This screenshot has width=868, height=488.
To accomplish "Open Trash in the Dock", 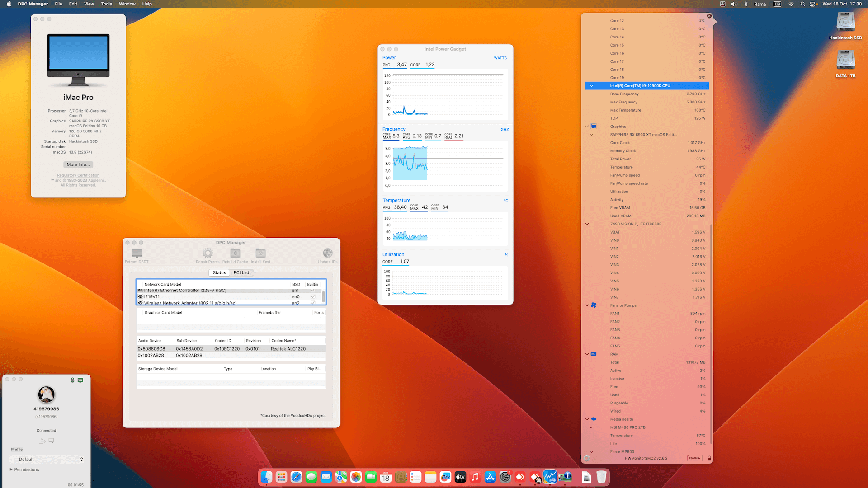I will pos(601,477).
